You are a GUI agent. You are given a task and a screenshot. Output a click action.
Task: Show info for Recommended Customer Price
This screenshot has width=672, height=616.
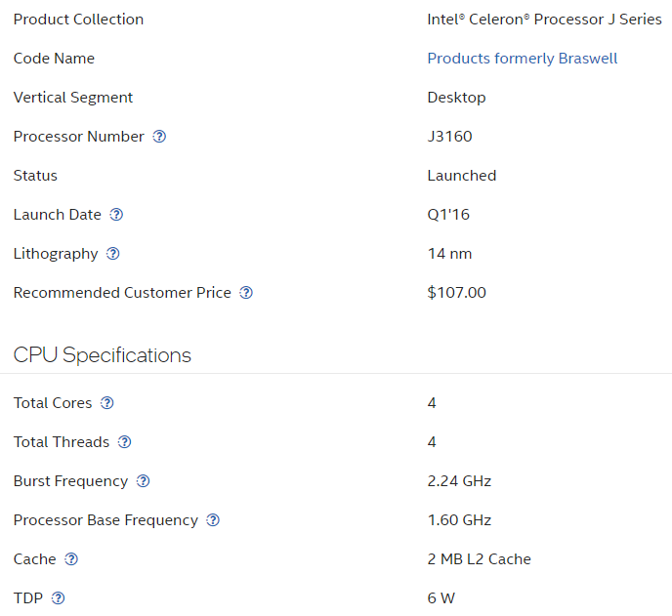(246, 293)
